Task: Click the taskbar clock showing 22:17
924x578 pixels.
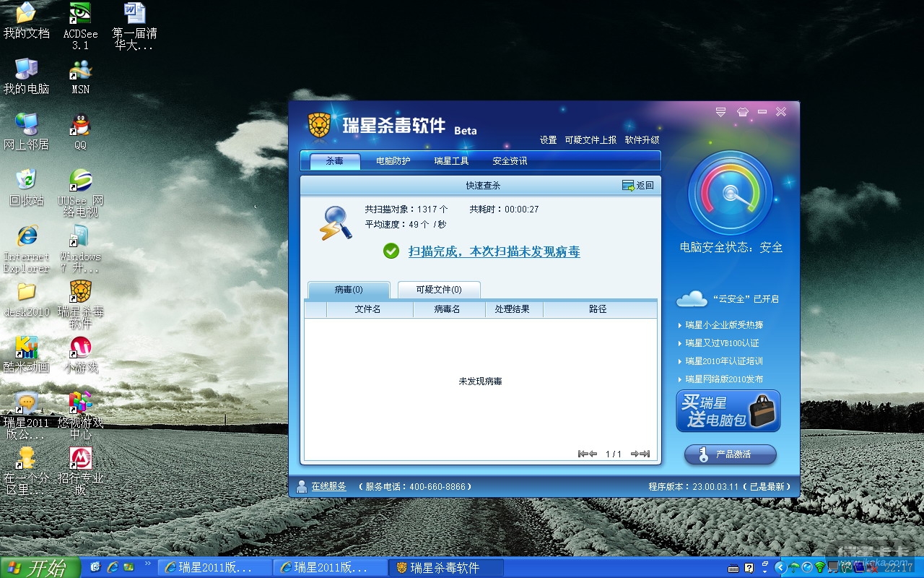Action: point(898,568)
